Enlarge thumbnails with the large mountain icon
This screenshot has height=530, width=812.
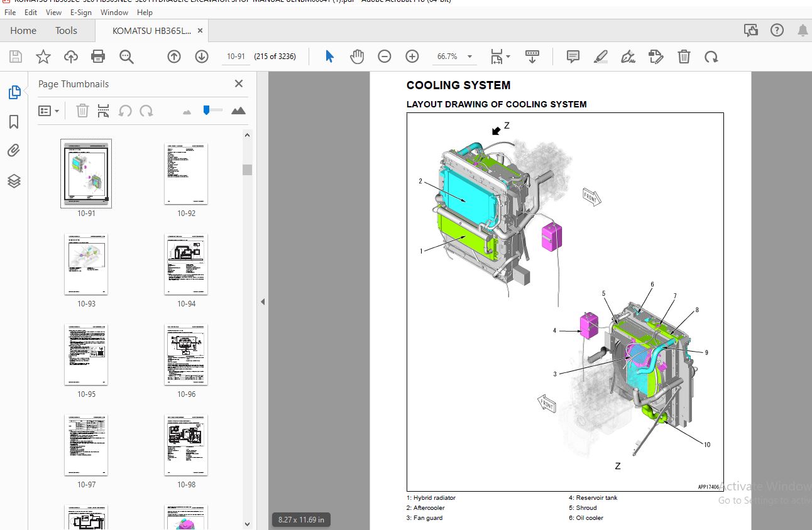(x=238, y=111)
